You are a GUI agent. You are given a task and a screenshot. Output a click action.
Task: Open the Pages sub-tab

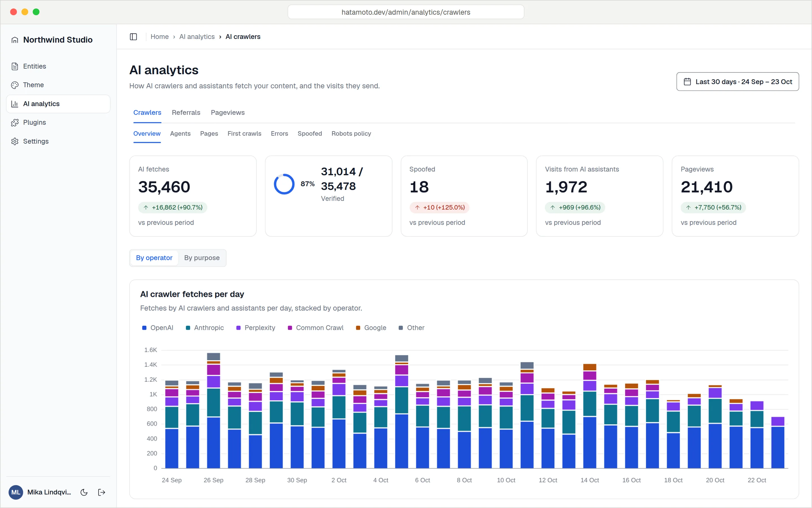(209, 133)
